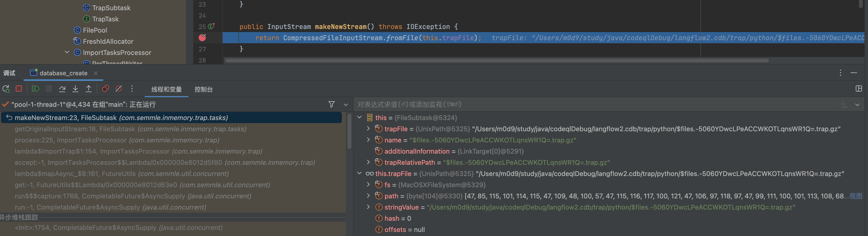The height and width of the screenshot is (236, 868).
Task: View all breakpoints
Action: (x=105, y=88)
